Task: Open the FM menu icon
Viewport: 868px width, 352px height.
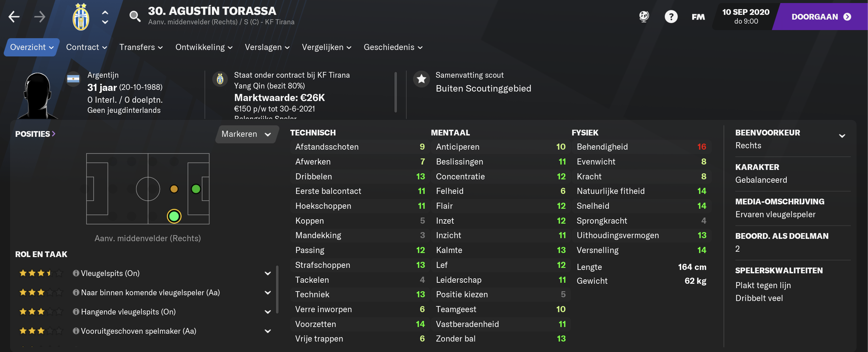Action: click(x=698, y=17)
